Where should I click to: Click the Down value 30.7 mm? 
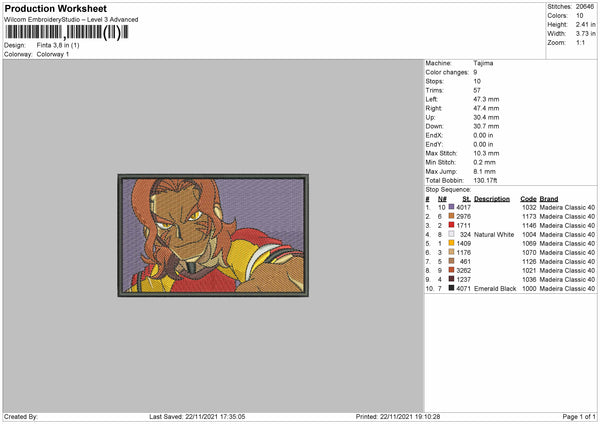click(x=486, y=126)
